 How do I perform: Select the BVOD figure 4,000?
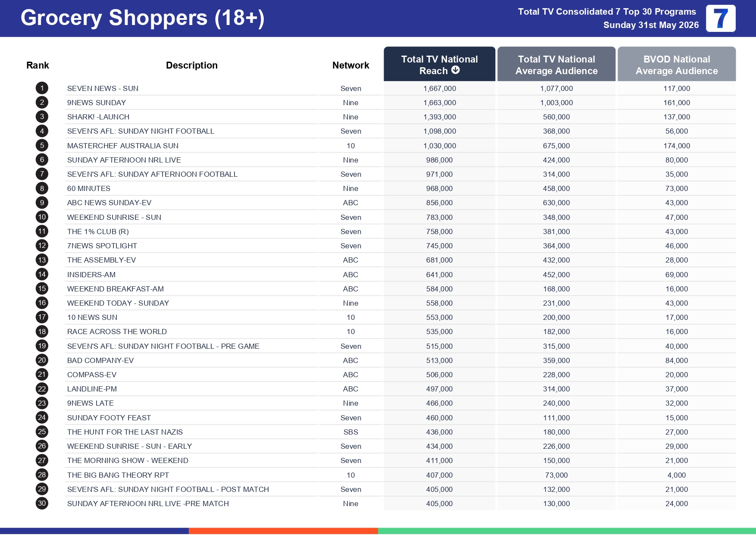coord(677,475)
